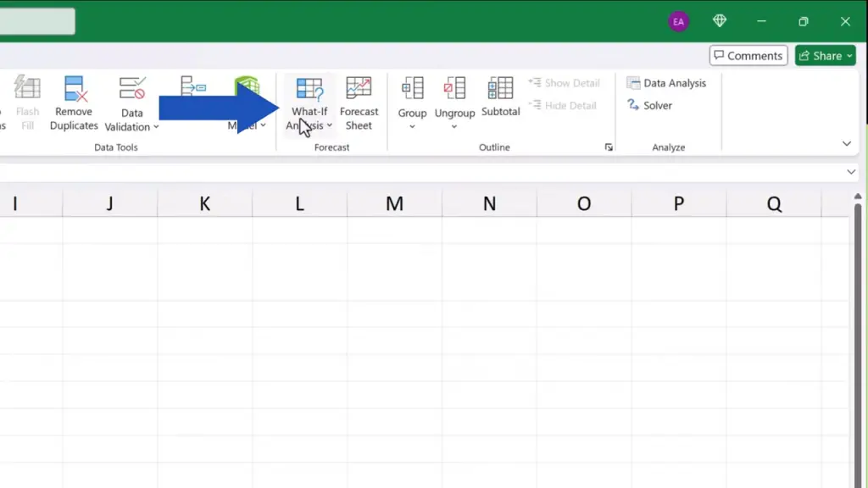The height and width of the screenshot is (488, 868).
Task: Collapse the ribbon using the chevron
Action: 846,144
